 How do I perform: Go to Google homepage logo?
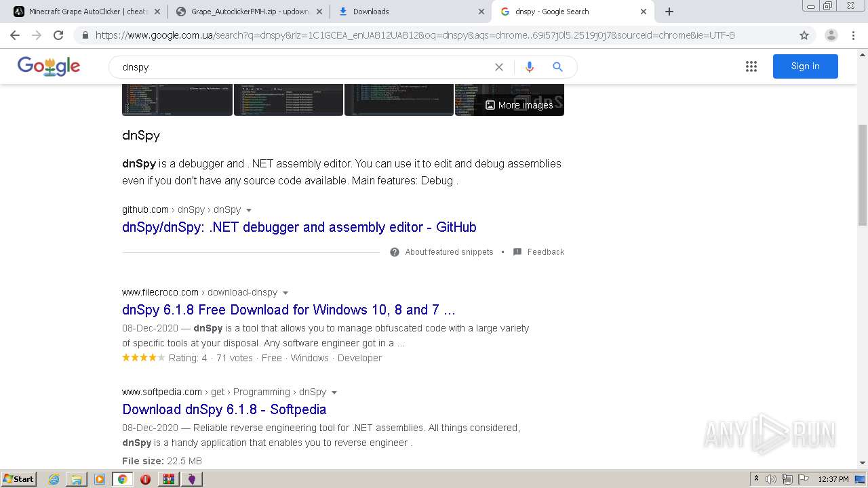point(49,66)
